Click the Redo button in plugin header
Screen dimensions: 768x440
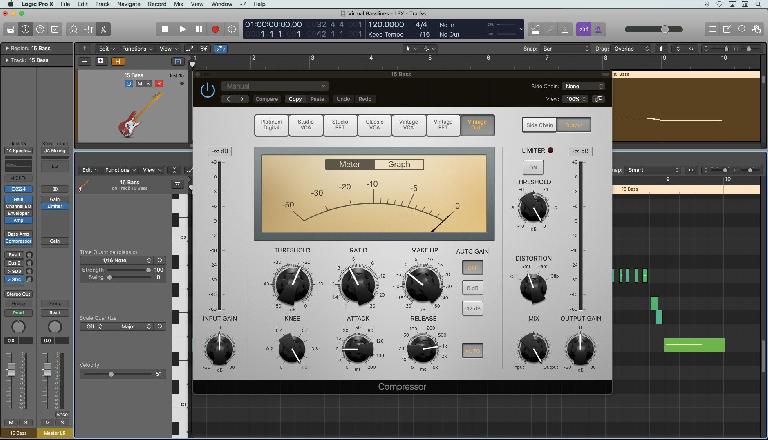click(365, 99)
